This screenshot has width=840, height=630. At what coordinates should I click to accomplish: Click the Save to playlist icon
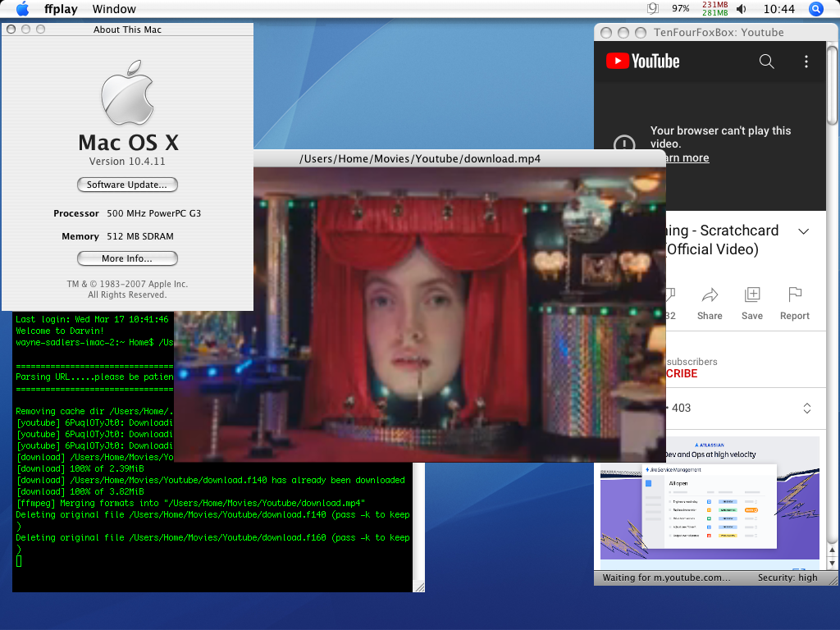click(x=752, y=294)
